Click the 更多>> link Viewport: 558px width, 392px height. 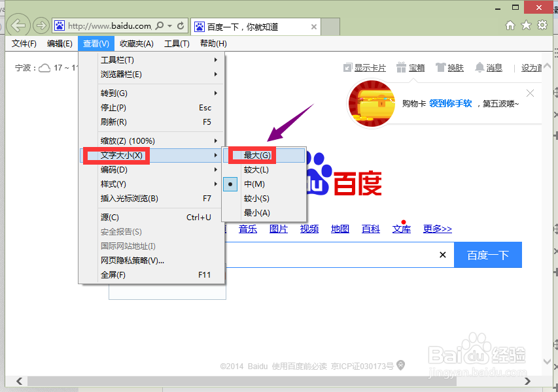click(x=438, y=229)
